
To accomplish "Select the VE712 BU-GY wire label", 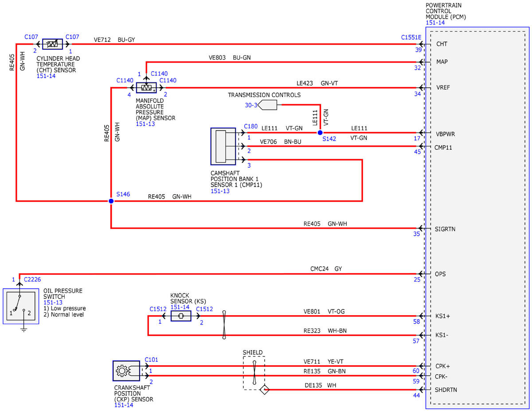I will (114, 39).
